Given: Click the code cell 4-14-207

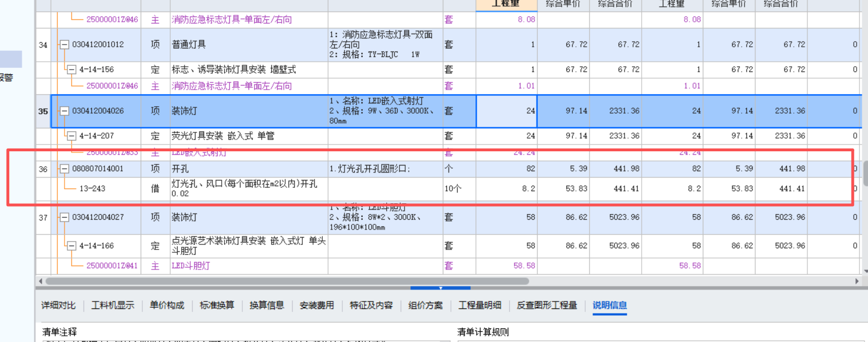Looking at the screenshot, I should [x=97, y=136].
